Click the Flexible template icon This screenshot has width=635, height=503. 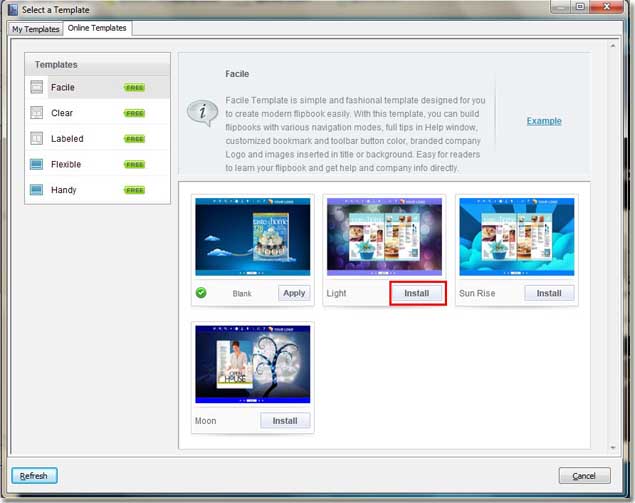[x=37, y=164]
